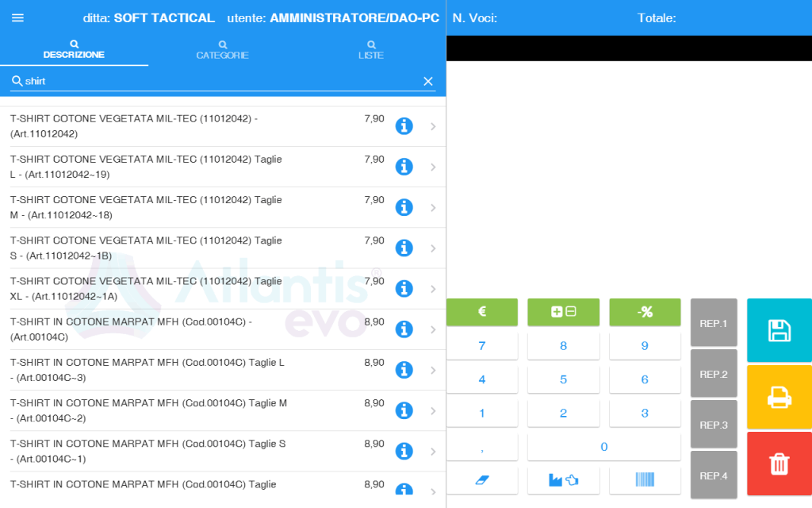Viewport: 812px width, 508px height.
Task: Expand the chevron for T-SHIRT MARPAT Taglie S
Action: (433, 451)
